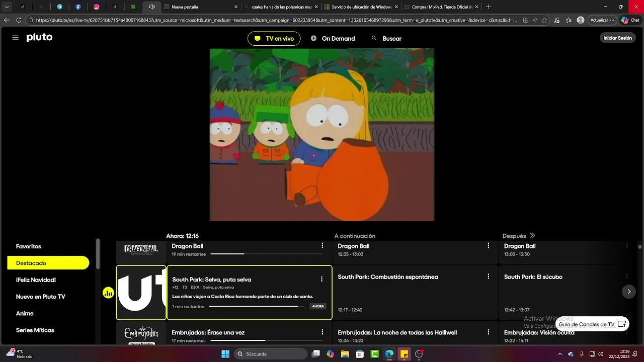The width and height of the screenshot is (644, 362).
Task: Click South Park episode progress bar
Action: (x=257, y=306)
